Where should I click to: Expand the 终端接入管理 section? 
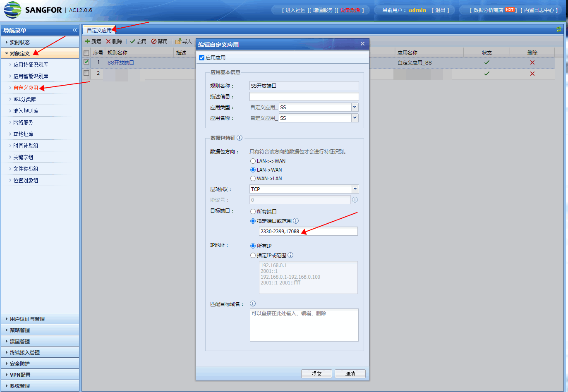tap(40, 352)
